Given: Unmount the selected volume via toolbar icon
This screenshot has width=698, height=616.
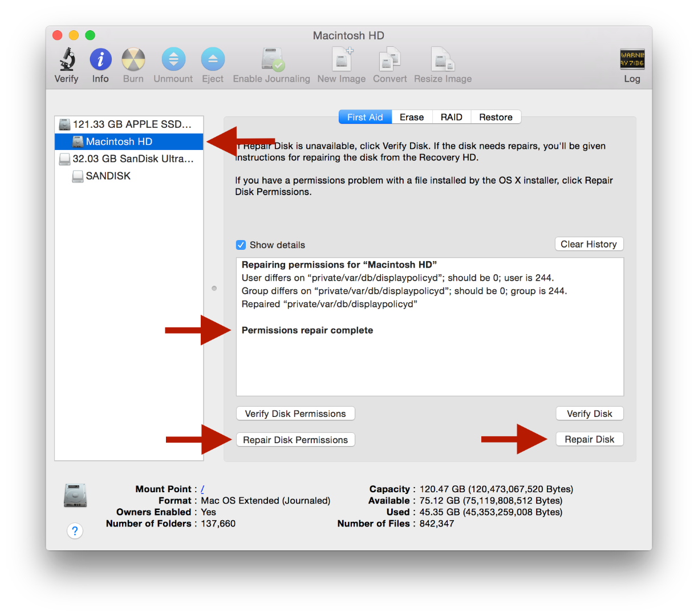Looking at the screenshot, I should coord(173,59).
